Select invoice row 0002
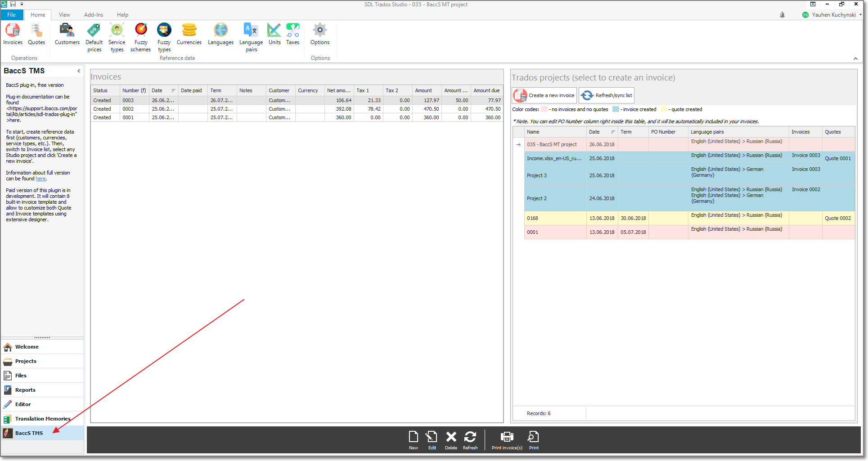 [x=297, y=109]
